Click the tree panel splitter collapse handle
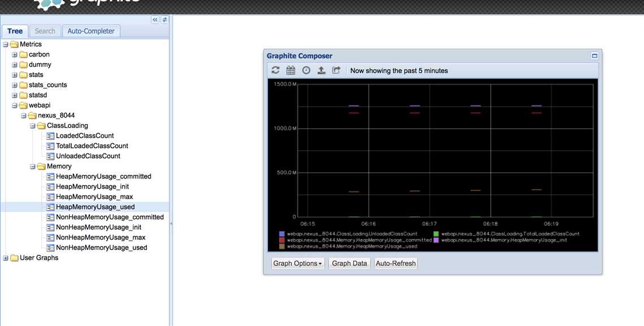 [171, 224]
